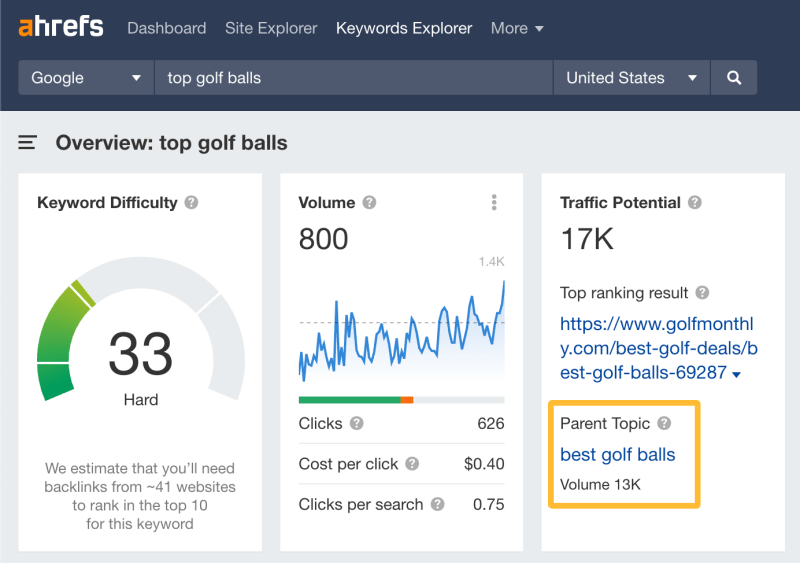Click the search magnifier button
Image resolution: width=800 pixels, height=563 pixels.
coord(734,78)
